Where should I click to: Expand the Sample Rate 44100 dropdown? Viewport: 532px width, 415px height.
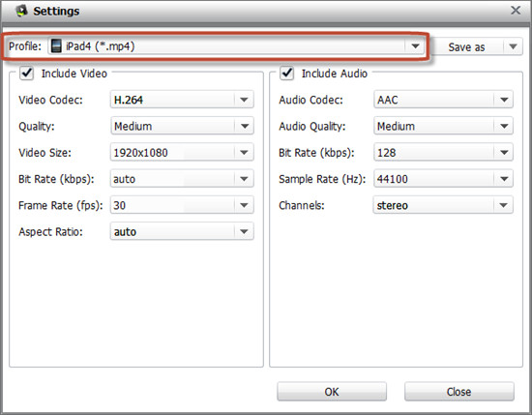pyautogui.click(x=443, y=179)
